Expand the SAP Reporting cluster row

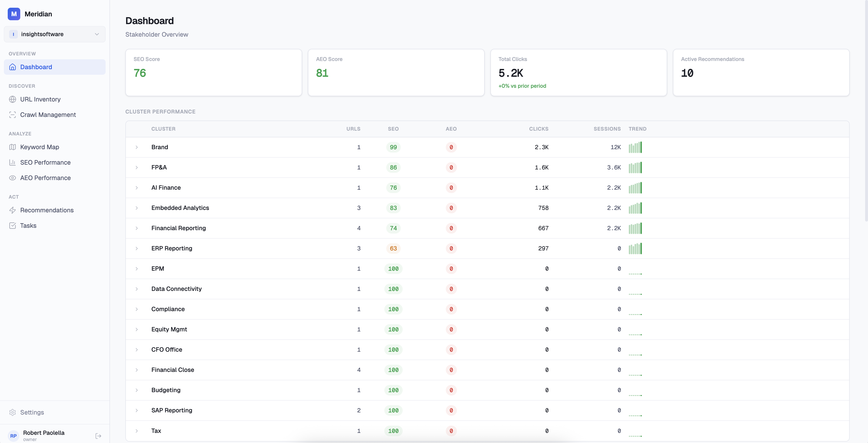tap(137, 410)
